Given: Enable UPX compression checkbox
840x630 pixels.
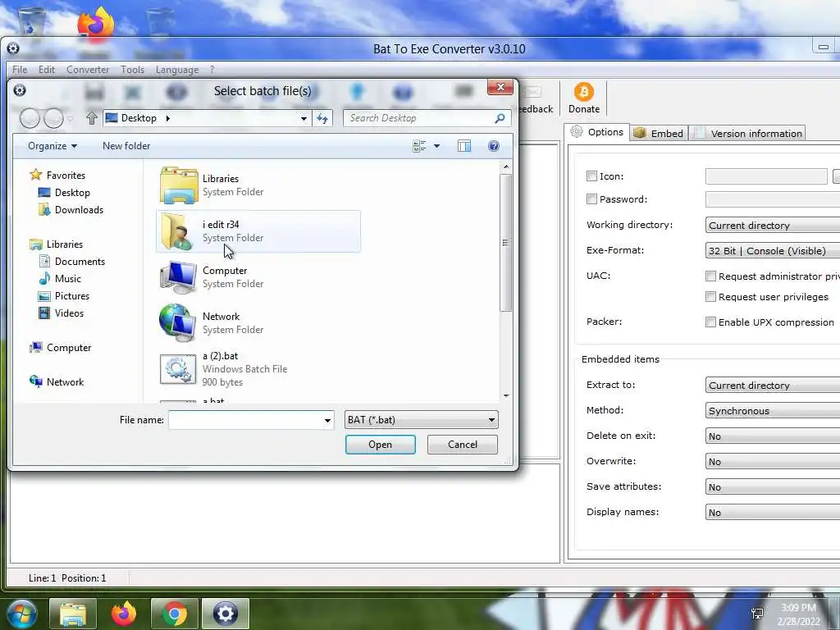Looking at the screenshot, I should pyautogui.click(x=710, y=322).
